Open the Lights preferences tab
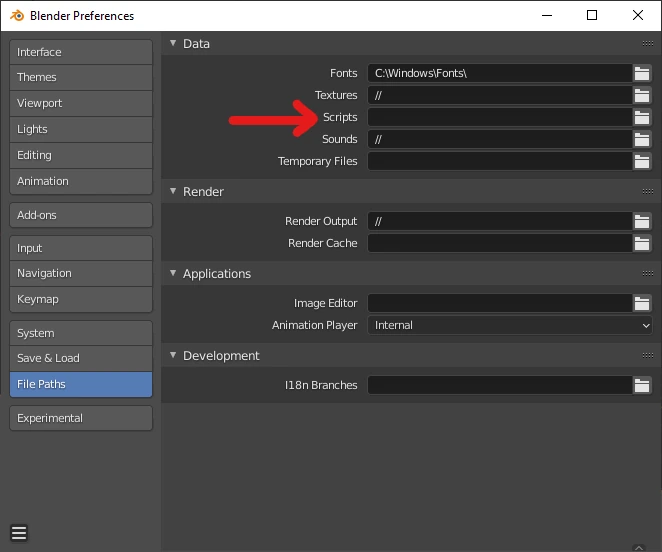Screen dimensions: 662x552 pyautogui.click(x=81, y=129)
